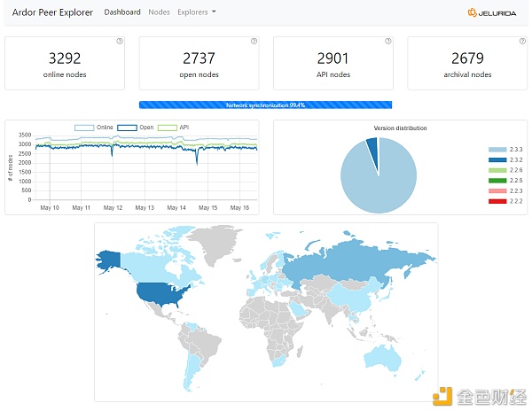Toggle version 2.3.3 legend swatch
Screen dimensions: 532x411
point(497,150)
